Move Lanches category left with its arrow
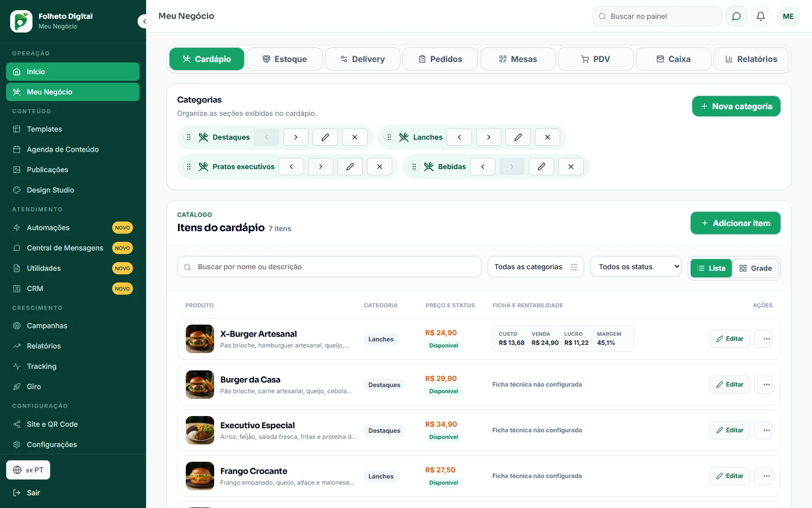812x508 pixels. click(459, 137)
